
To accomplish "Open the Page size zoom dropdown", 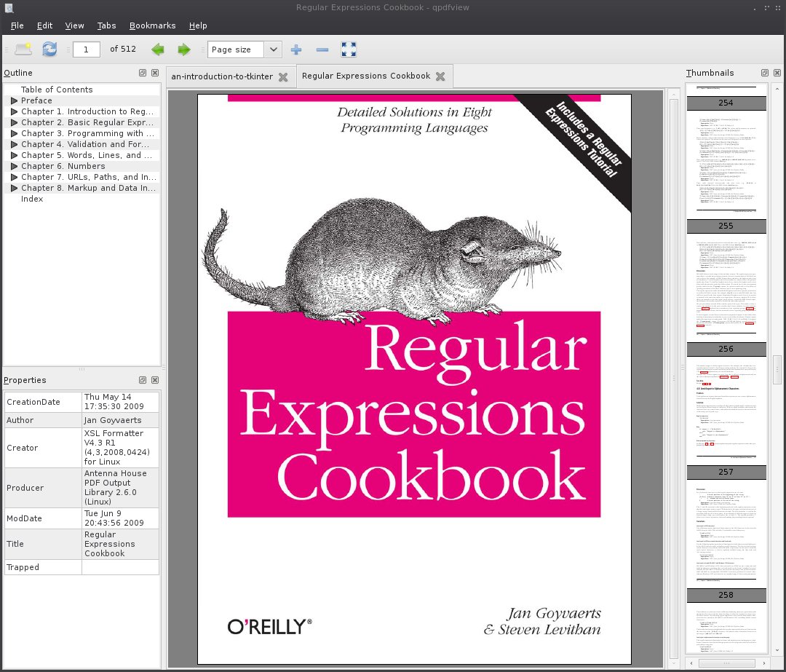I will pyautogui.click(x=273, y=50).
